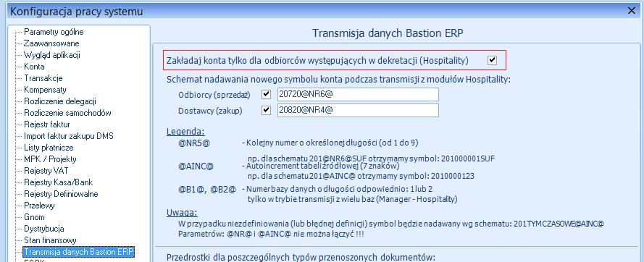Open Rejestry Definiowalne section

pyautogui.click(x=61, y=194)
